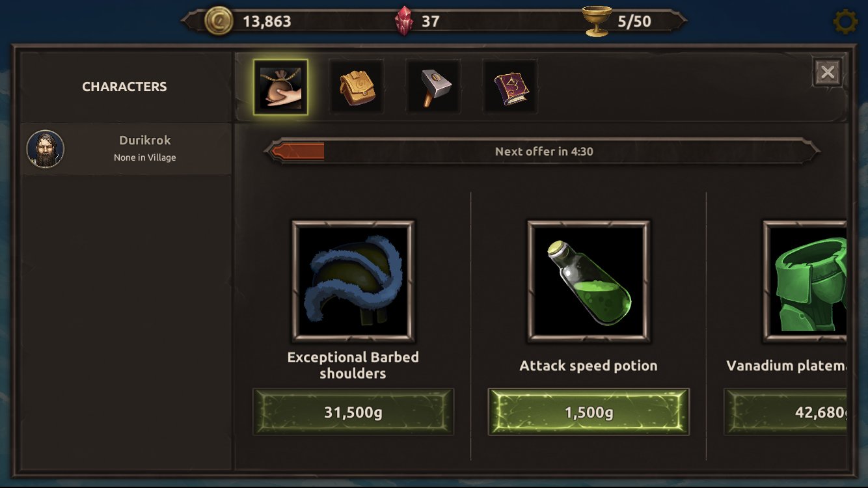Open the purple spellbook tab

[510, 87]
